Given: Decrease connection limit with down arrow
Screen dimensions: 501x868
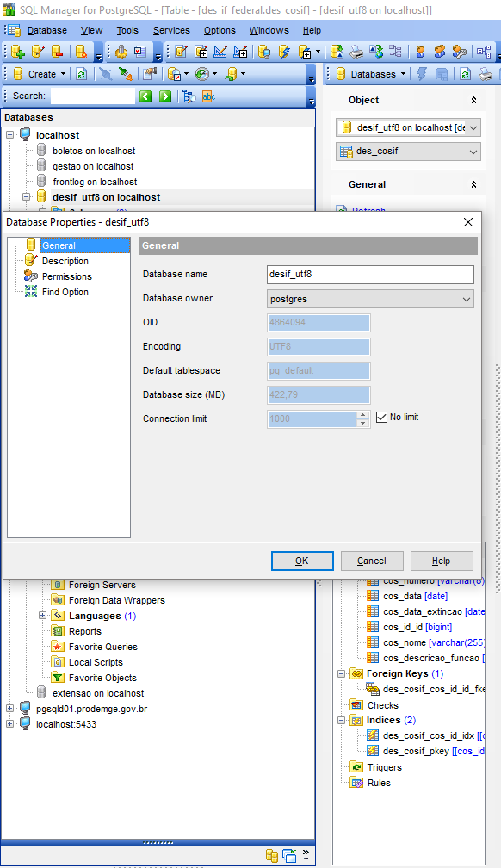Looking at the screenshot, I should [362, 423].
